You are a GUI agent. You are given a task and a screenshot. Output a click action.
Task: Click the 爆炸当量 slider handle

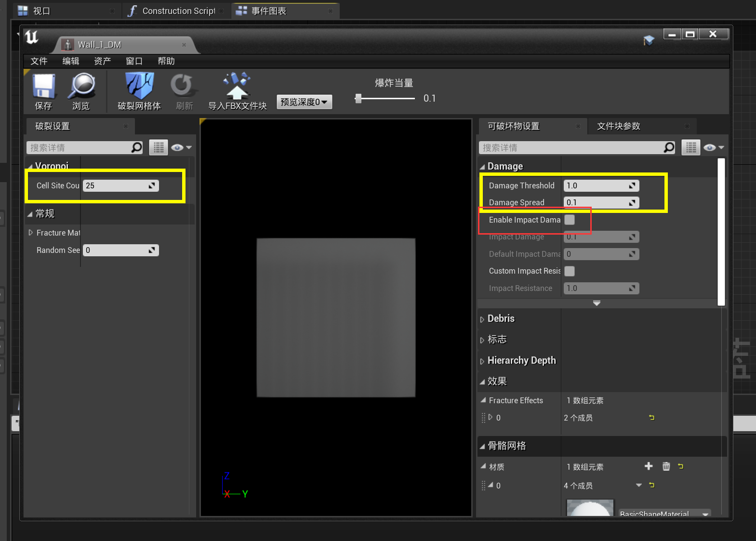click(358, 98)
